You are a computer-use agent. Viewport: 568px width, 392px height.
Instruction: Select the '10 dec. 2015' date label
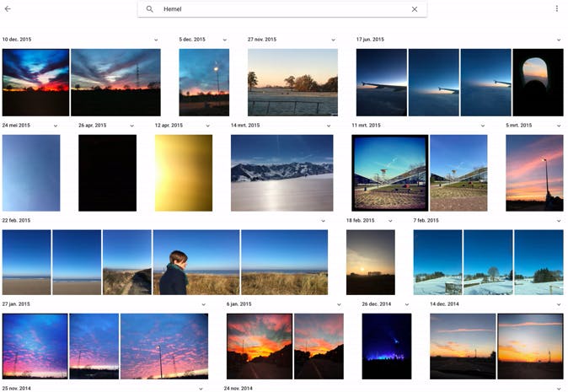click(17, 39)
